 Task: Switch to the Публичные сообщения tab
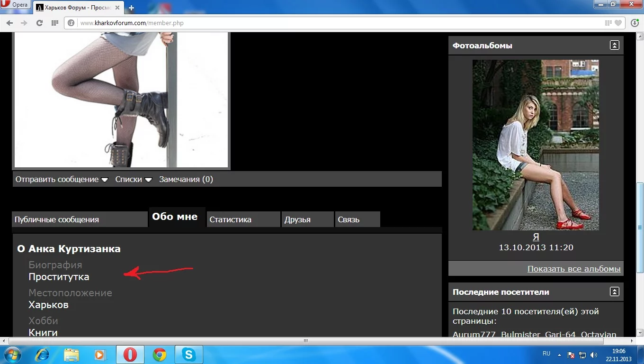pos(80,219)
